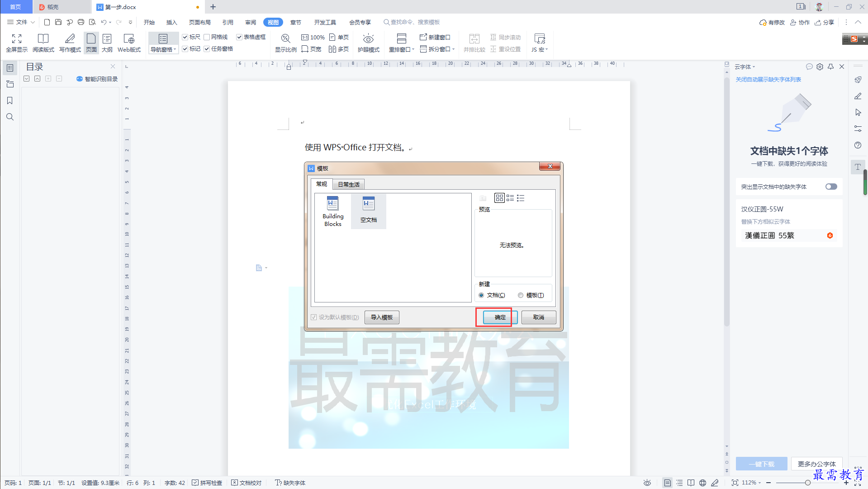Switch to outline view icon
The image size is (868, 489).
pos(107,43)
